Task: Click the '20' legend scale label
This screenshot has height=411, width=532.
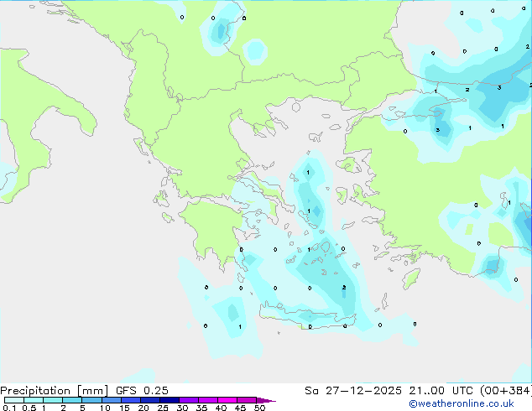Action: 143,408
